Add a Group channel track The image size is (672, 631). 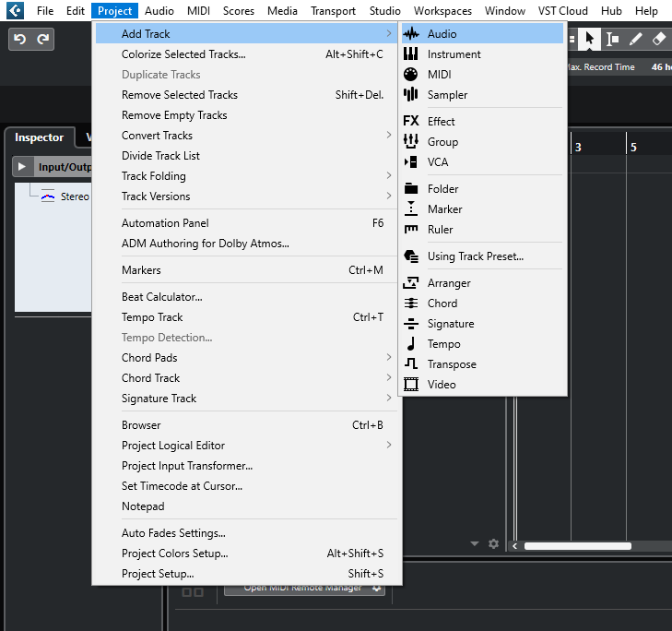click(x=483, y=141)
